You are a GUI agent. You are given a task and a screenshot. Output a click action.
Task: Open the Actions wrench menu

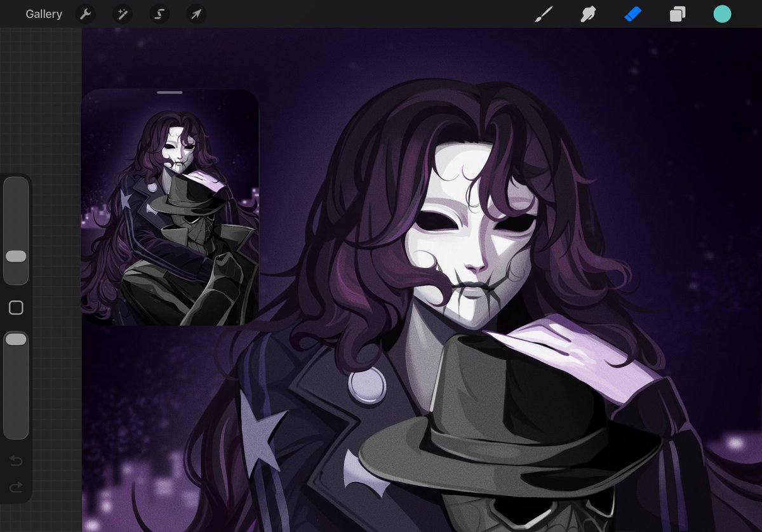[85, 14]
